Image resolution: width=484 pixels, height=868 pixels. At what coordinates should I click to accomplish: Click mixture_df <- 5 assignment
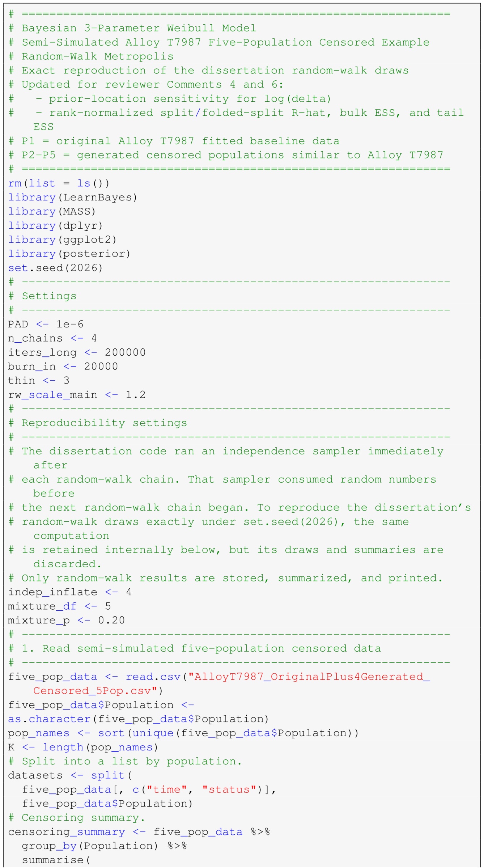(x=59, y=606)
